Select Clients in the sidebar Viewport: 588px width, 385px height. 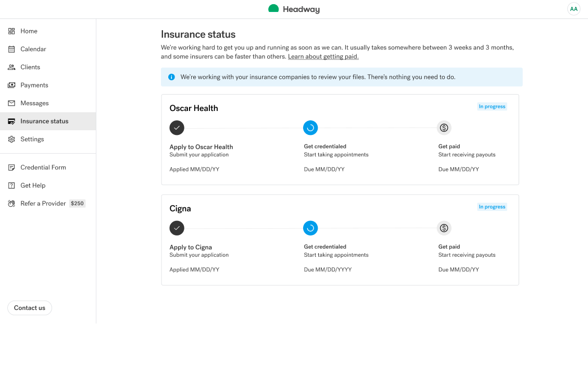[48, 67]
